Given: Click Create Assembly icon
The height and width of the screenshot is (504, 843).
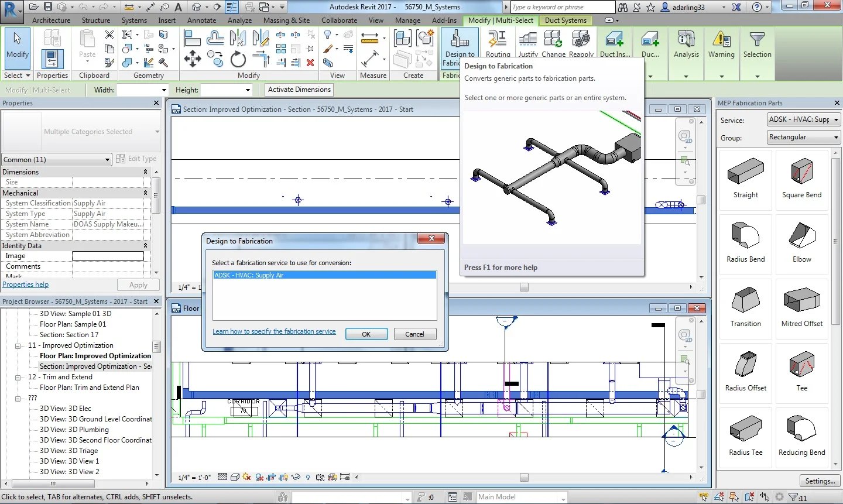Looking at the screenshot, I should [403, 39].
